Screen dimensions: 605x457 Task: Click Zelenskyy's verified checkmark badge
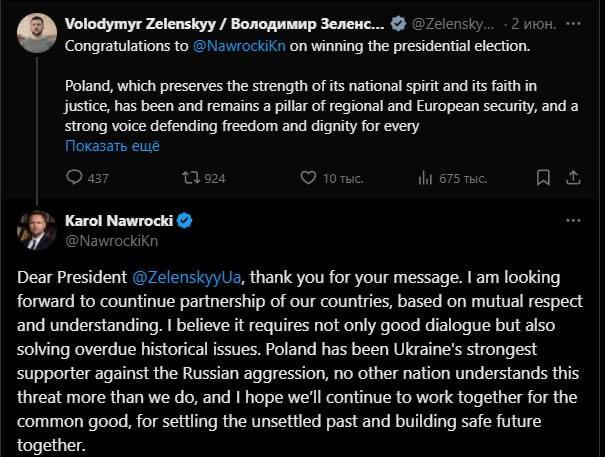click(x=397, y=22)
